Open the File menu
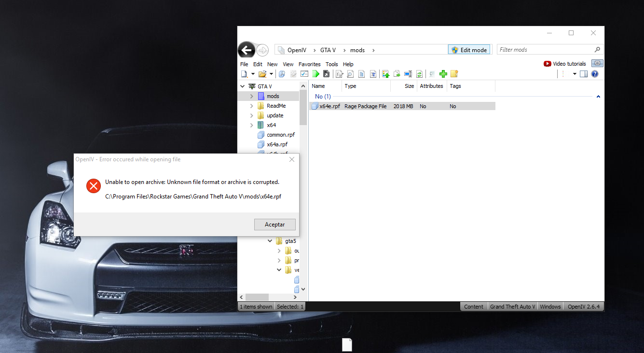 pyautogui.click(x=244, y=64)
